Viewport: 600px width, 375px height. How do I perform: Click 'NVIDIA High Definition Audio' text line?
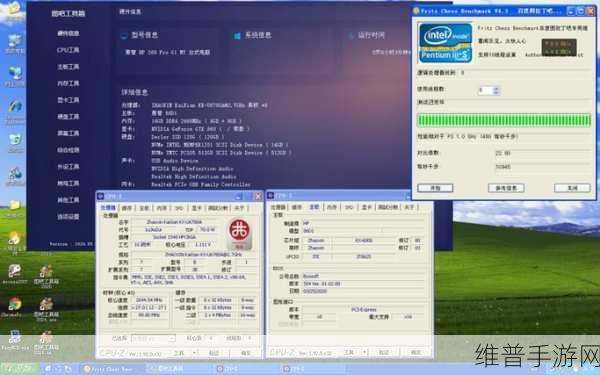point(192,169)
